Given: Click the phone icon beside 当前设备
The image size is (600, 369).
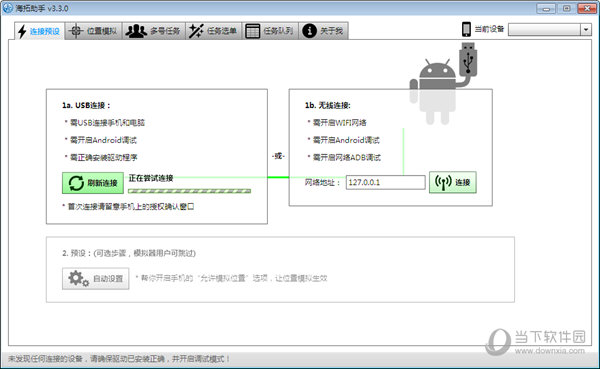Looking at the screenshot, I should pyautogui.click(x=466, y=29).
